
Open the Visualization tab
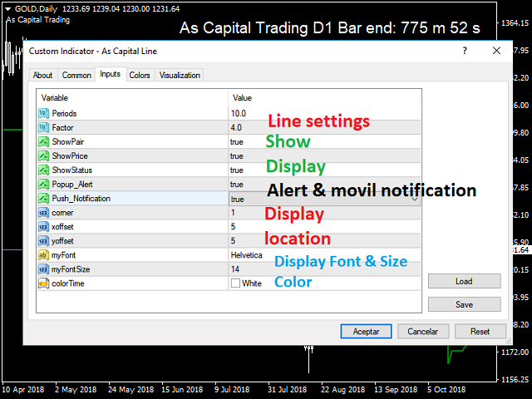(x=180, y=76)
